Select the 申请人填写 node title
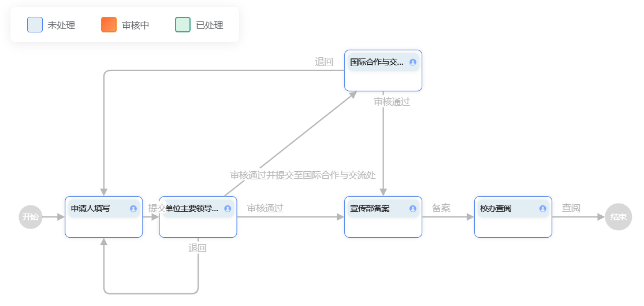Screen dimensions: 644x306 coord(91,209)
